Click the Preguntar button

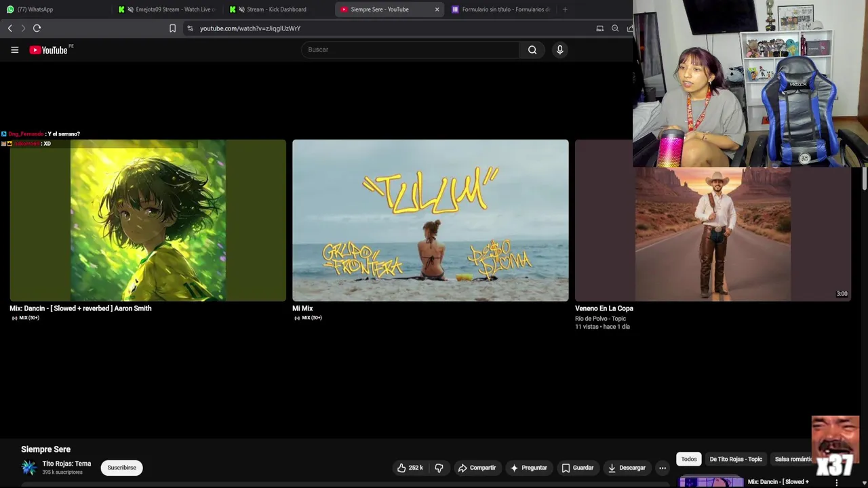coord(528,468)
